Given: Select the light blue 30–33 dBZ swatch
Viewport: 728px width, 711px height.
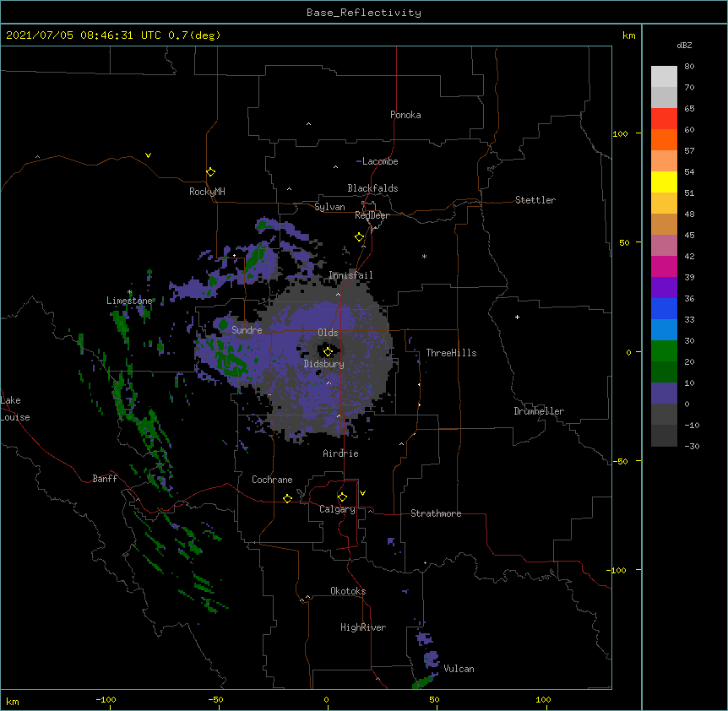Looking at the screenshot, I should coord(664,330).
